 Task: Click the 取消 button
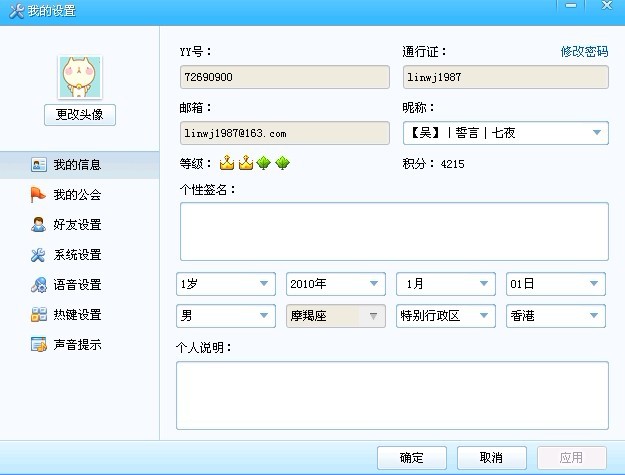(491, 457)
